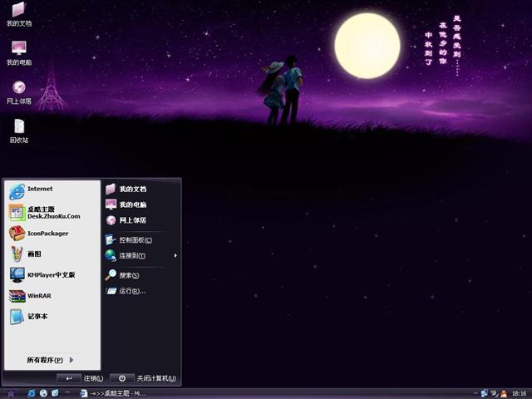This screenshot has width=532, height=399.
Task: Open My Documents (我的文档) desktop icon
Action: coord(19,14)
